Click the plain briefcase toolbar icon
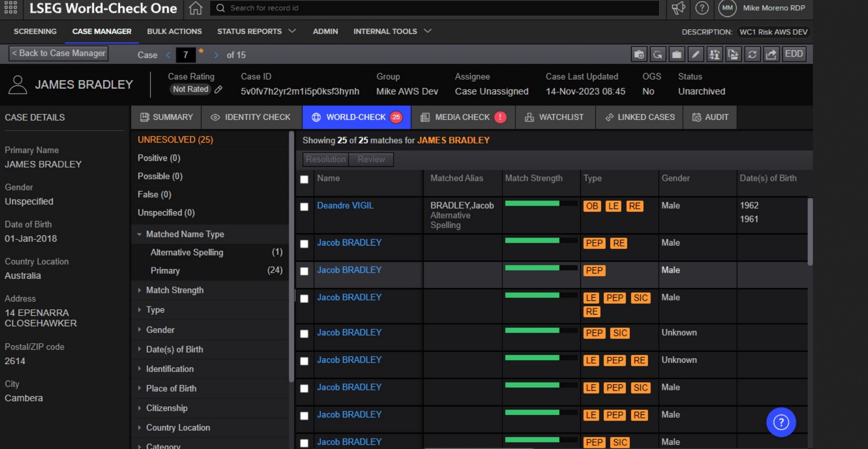Screen dimensions: 868x449 (677, 54)
